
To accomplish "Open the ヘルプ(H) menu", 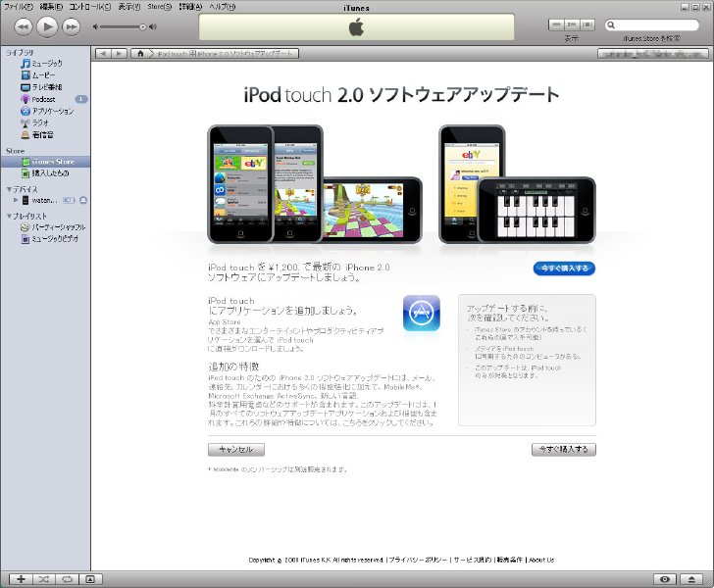I will [x=223, y=7].
